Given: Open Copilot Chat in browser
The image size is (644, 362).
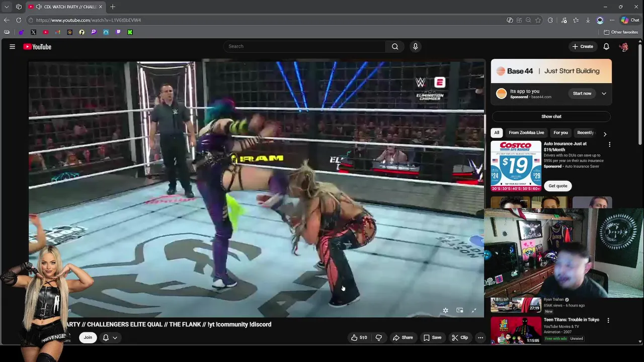Looking at the screenshot, I should click(630, 20).
